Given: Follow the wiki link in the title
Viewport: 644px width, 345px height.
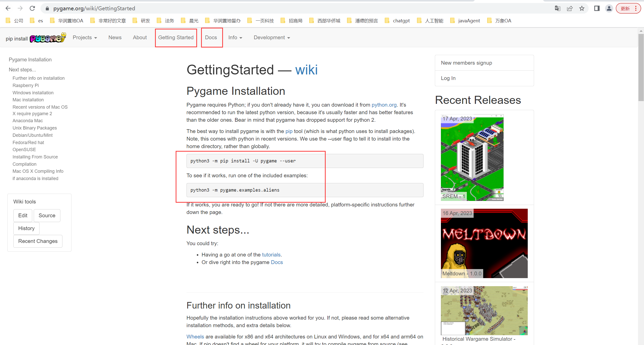Looking at the screenshot, I should point(306,70).
